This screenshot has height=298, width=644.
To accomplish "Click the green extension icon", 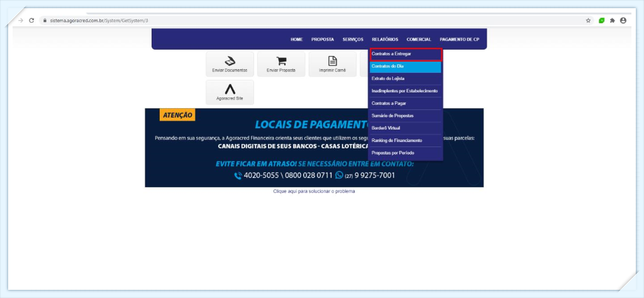I will (x=602, y=21).
